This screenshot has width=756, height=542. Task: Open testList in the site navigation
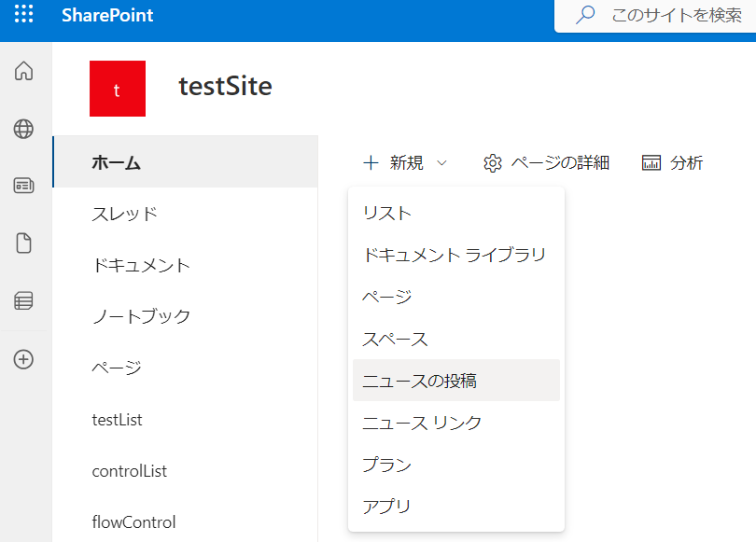118,420
